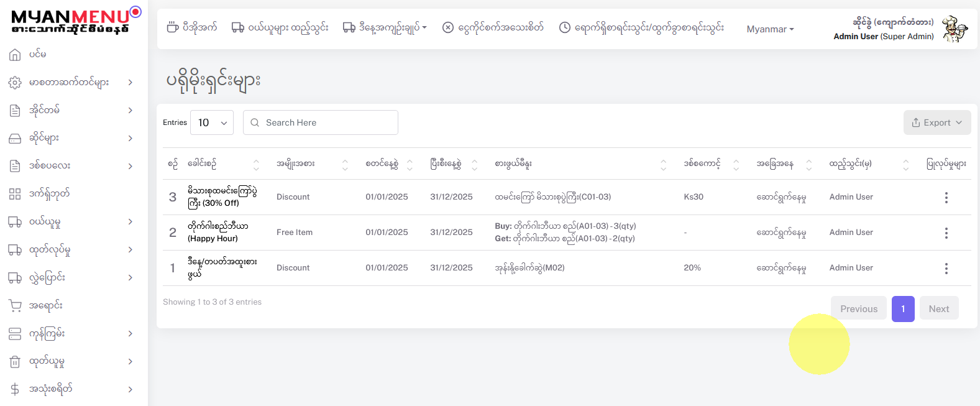980x406 pixels.
Task: Open the Entries count dropdown
Action: 212,122
